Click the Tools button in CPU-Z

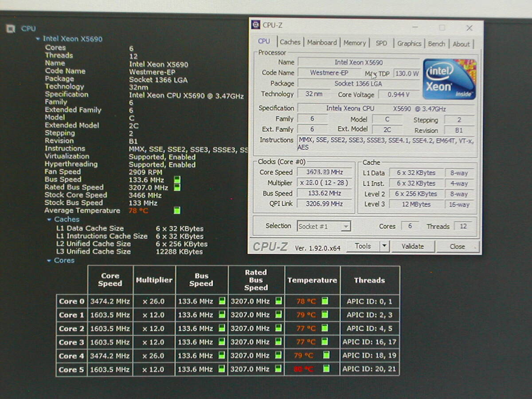[x=363, y=246]
